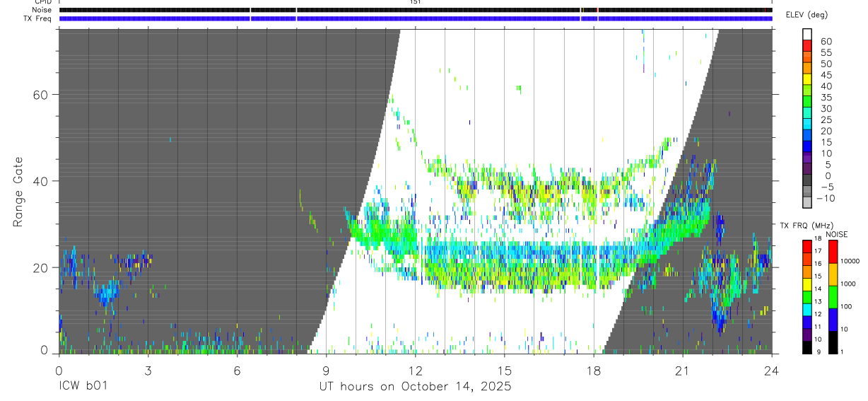The width and height of the screenshot is (868, 401).
Task: Click the '18' tick label on the UT hours axis
Action: pyautogui.click(x=594, y=370)
